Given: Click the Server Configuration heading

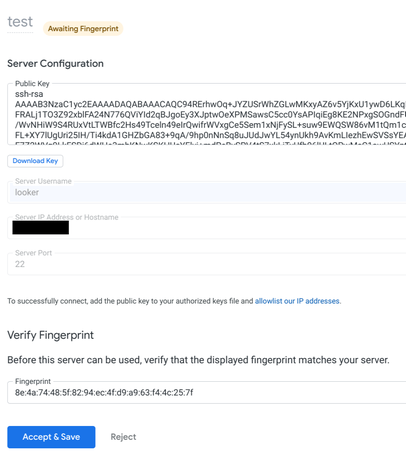Looking at the screenshot, I should pos(55,63).
